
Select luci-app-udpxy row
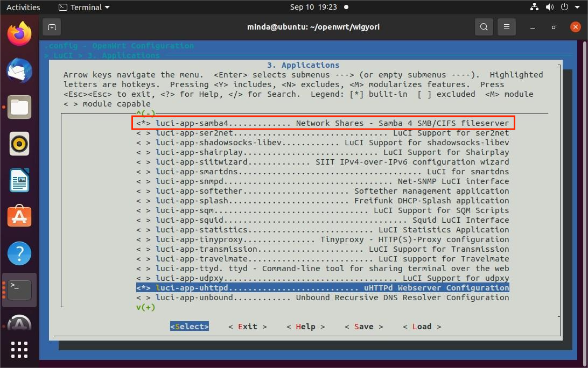323,279
